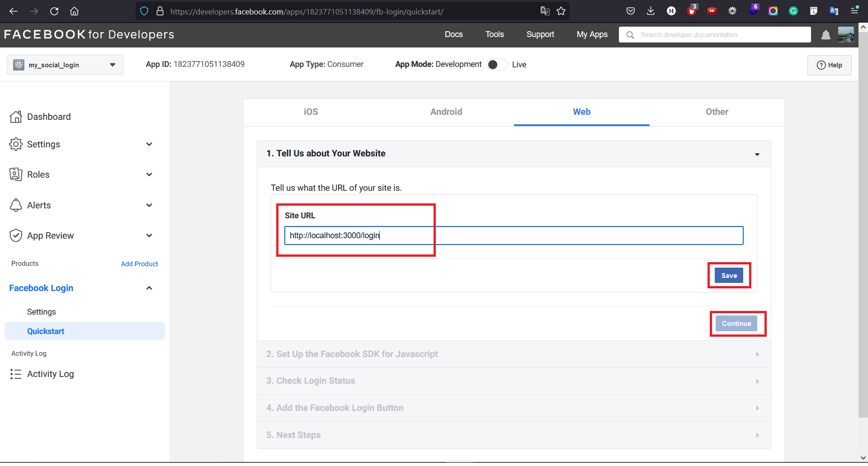
Task: Open My Apps
Action: (592, 34)
